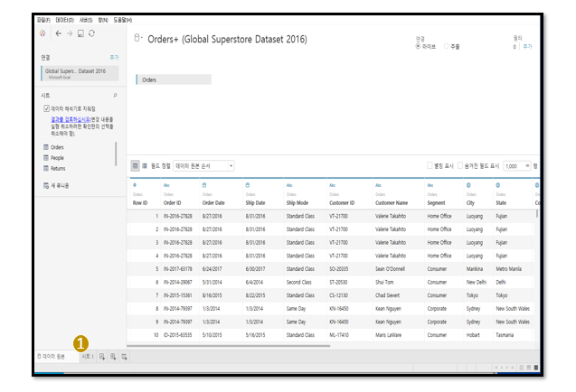Click the Forward arrow in toolbar
This screenshot has width=576, height=392.
point(70,33)
